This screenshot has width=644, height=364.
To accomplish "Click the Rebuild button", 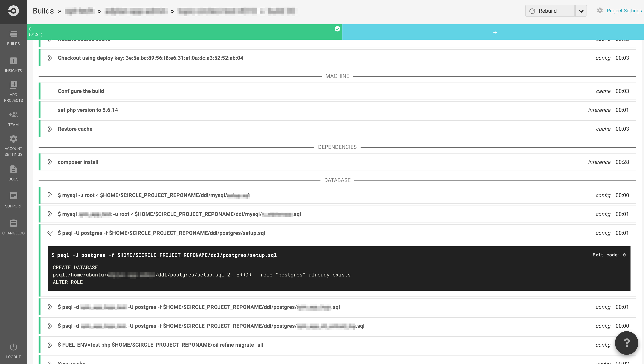I will tap(549, 11).
